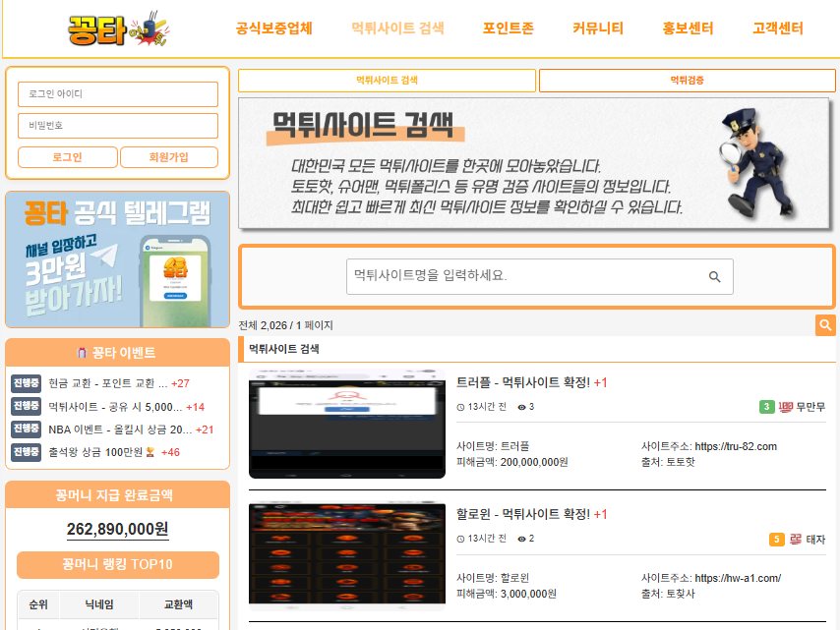Click the orange search icon button
The height and width of the screenshot is (630, 840).
825,325
